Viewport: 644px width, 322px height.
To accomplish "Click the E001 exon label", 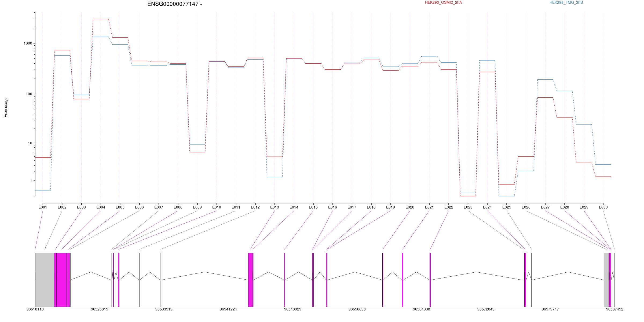I will [43, 207].
